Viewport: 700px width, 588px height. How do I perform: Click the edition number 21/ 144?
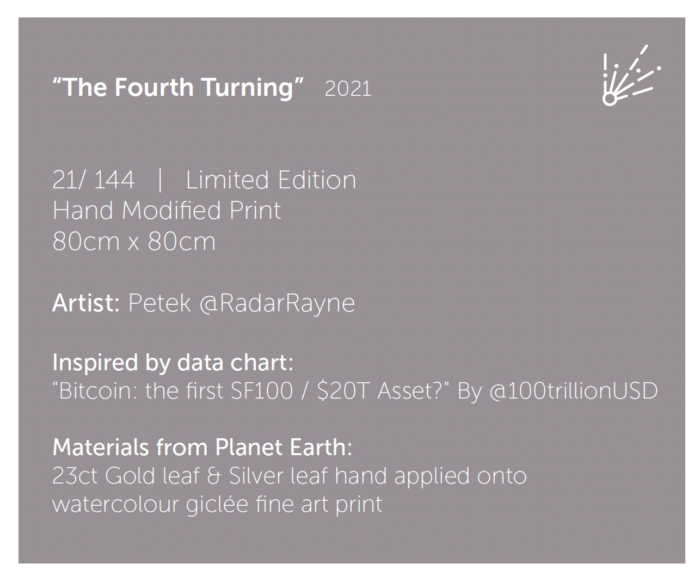[x=93, y=180]
